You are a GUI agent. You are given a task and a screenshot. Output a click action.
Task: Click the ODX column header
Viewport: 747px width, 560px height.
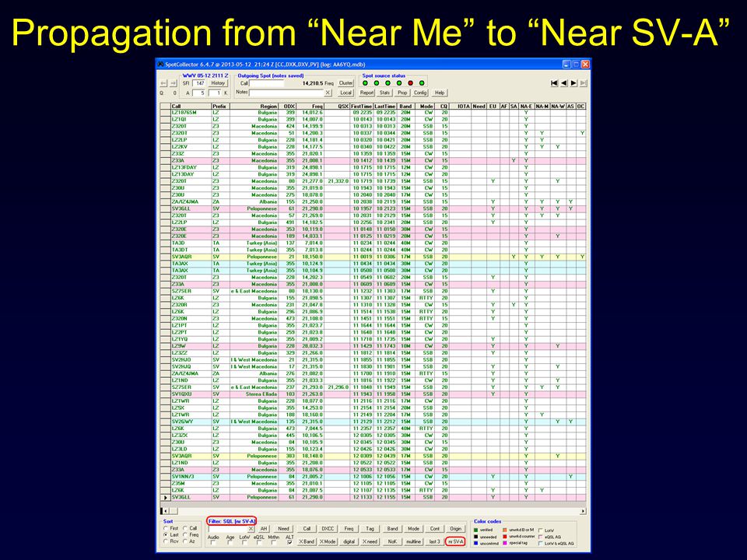pos(287,107)
